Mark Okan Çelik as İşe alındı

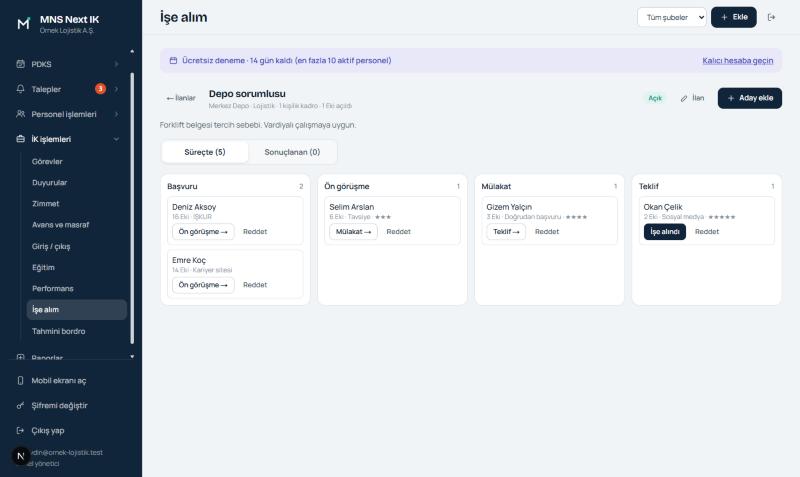coord(665,232)
